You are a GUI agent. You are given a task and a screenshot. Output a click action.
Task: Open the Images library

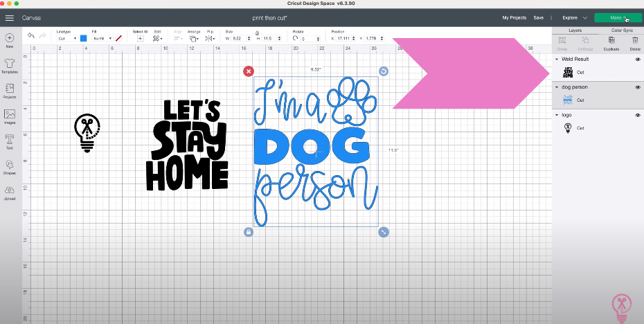[x=10, y=116]
